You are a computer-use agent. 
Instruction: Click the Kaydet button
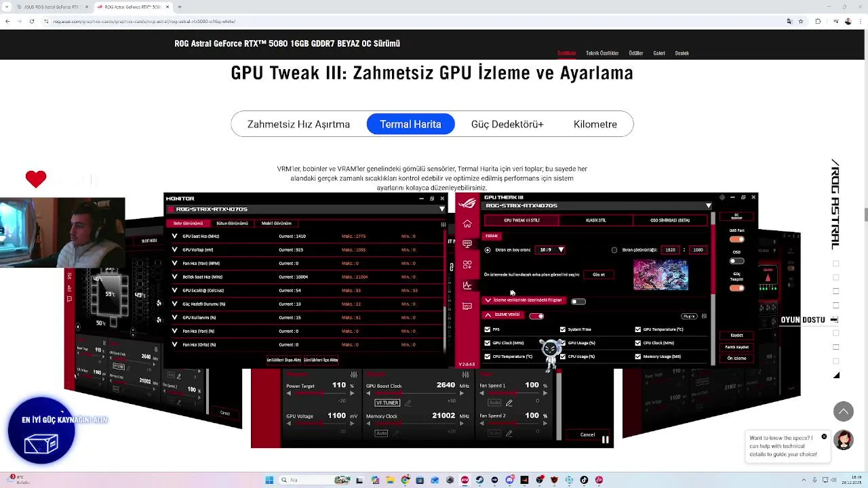(x=737, y=335)
